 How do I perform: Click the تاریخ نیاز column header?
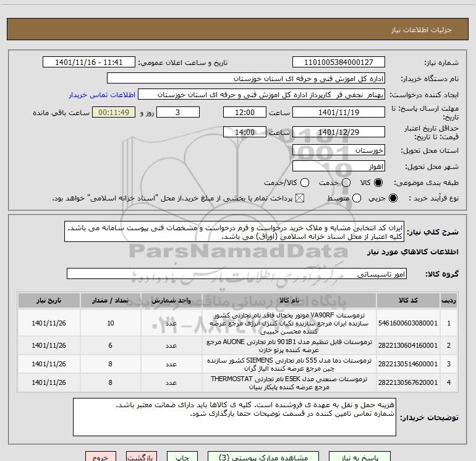[49, 301]
